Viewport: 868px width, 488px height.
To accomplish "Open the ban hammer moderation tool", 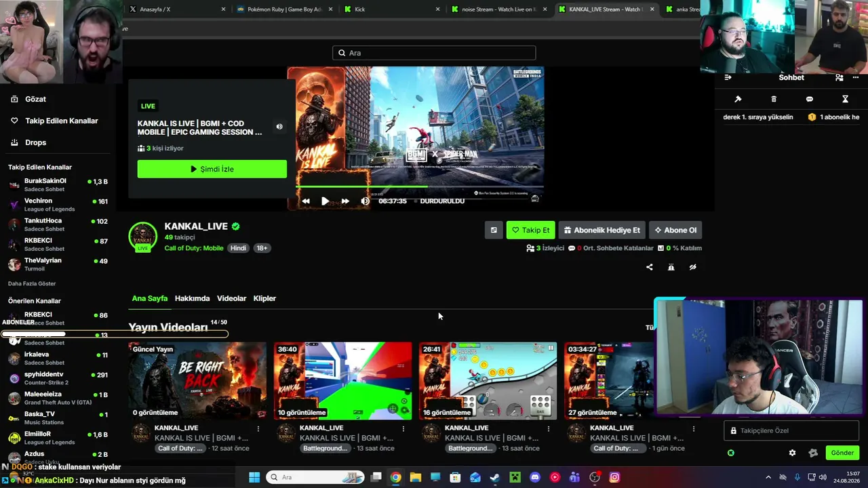I will pyautogui.click(x=738, y=99).
